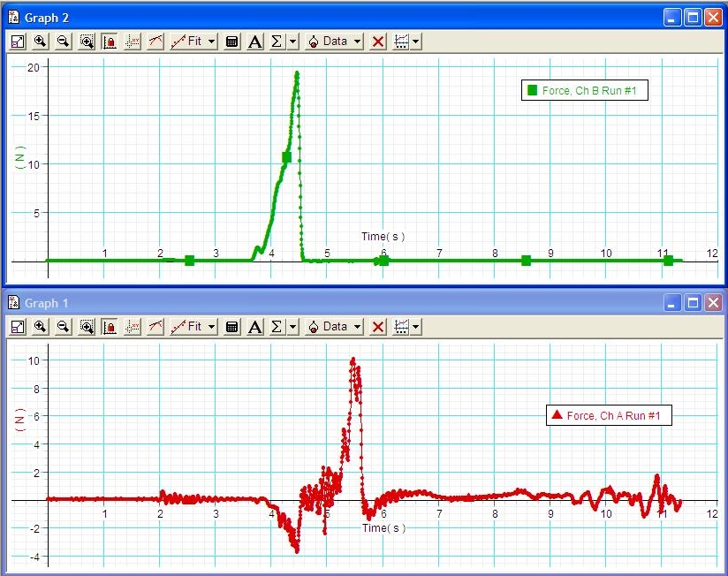Select Note 'A' text tool in Graph 2
Image resolution: width=728 pixels, height=576 pixels.
(x=254, y=42)
